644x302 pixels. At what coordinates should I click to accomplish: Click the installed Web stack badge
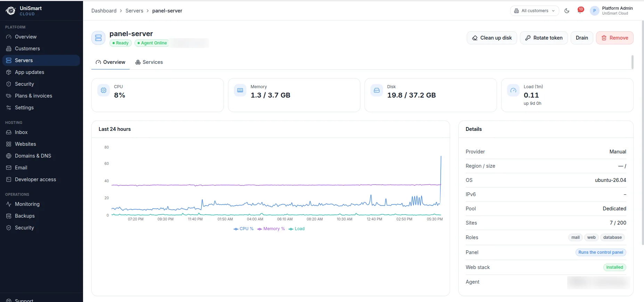pos(614,267)
